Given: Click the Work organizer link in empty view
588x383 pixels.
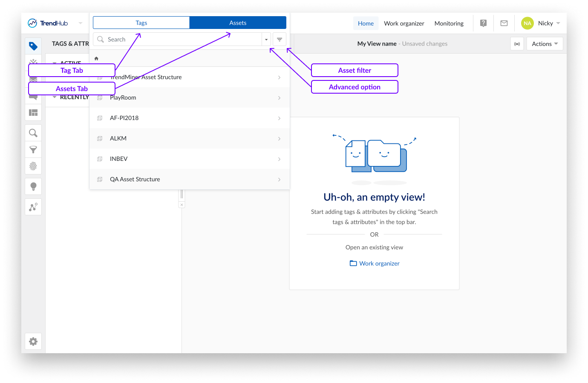Looking at the screenshot, I should click(x=375, y=263).
